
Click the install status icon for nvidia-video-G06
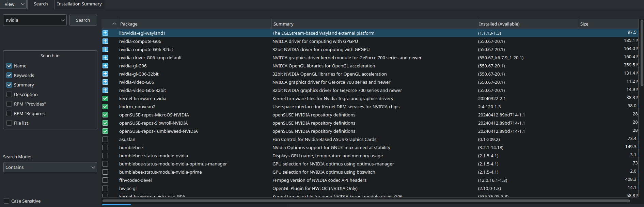pos(105,82)
